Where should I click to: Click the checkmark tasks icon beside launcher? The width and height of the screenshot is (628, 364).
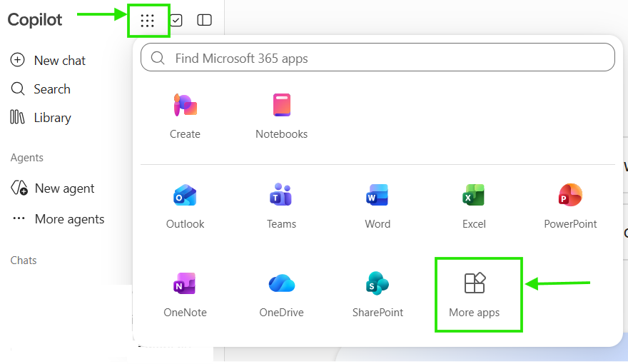coord(176,20)
